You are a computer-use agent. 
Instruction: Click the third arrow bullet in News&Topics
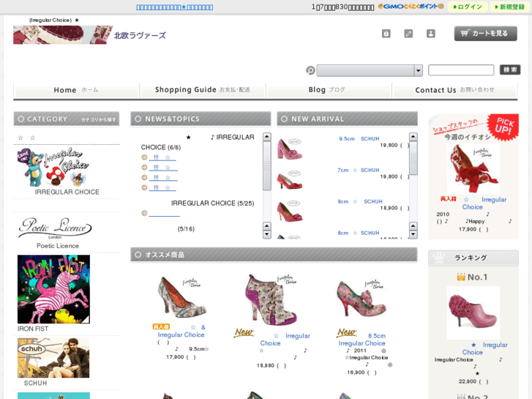pyautogui.click(x=144, y=178)
